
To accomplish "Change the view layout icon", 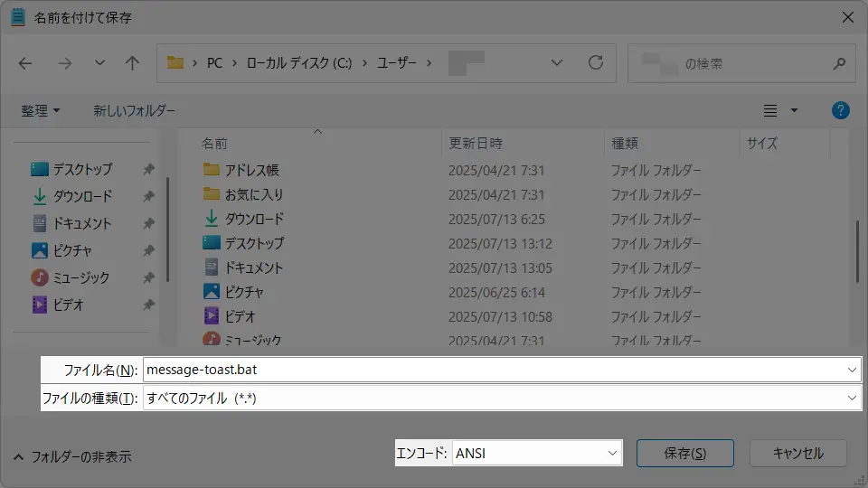I will point(770,110).
